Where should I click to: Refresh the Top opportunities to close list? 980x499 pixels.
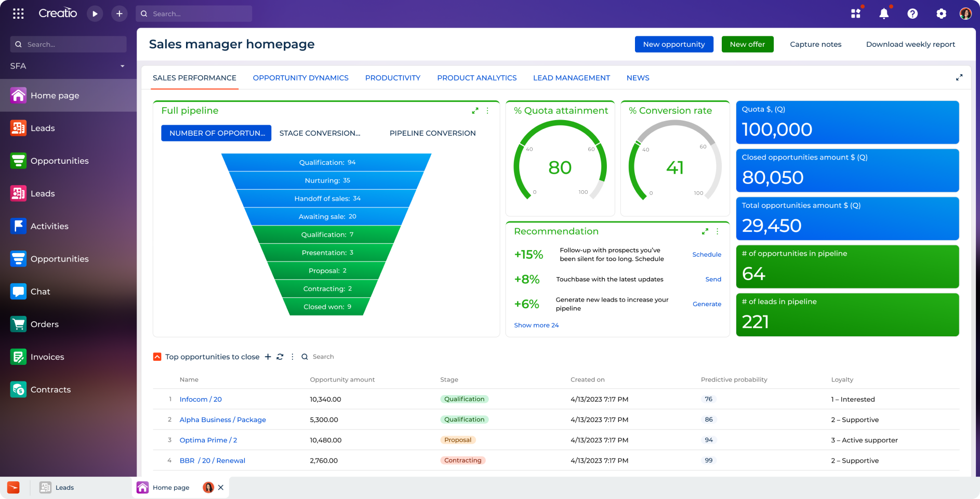coord(280,357)
